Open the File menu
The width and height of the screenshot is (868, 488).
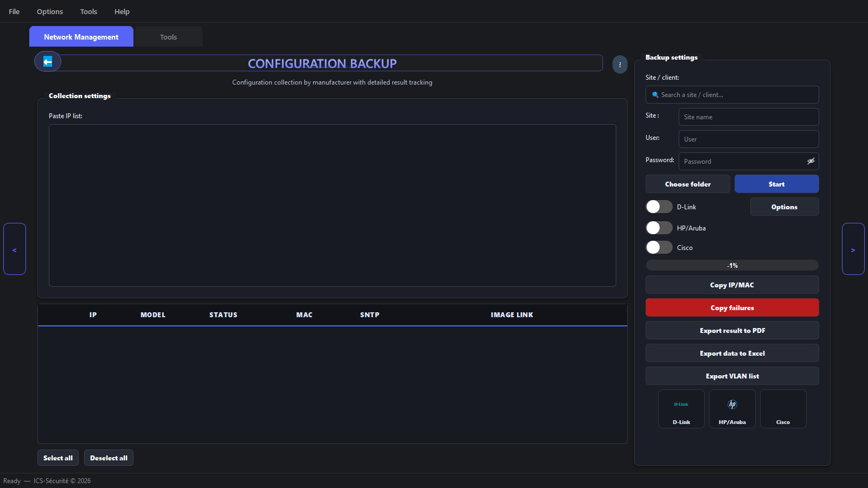coord(14,11)
